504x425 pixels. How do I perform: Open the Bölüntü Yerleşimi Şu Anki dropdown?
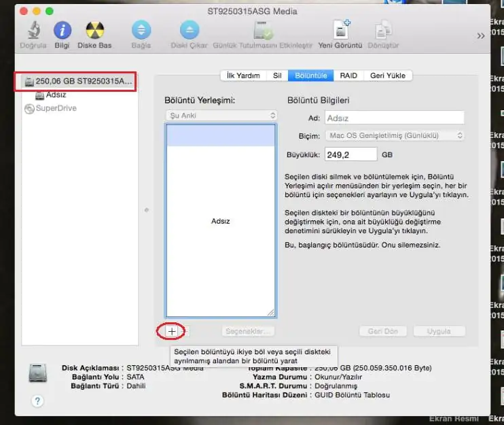click(220, 116)
